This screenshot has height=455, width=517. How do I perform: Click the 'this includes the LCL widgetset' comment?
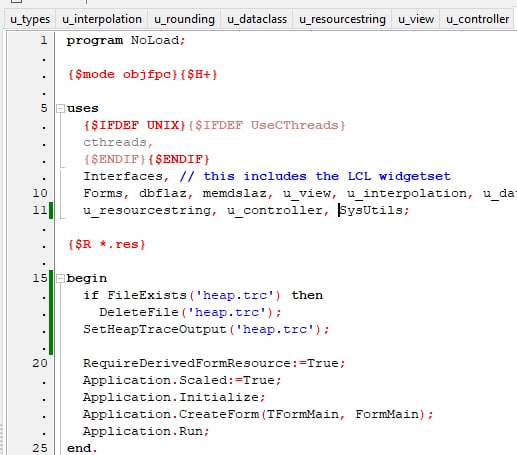327,176
